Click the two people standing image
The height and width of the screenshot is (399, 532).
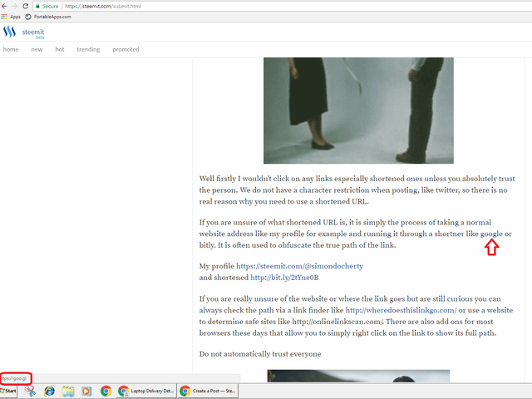[358, 111]
